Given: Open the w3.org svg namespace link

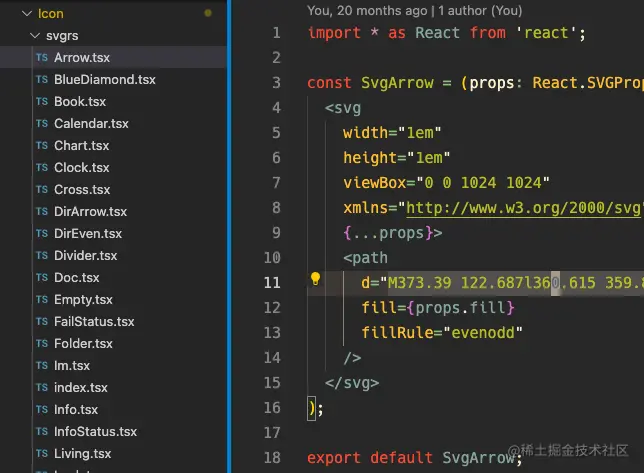Looking at the screenshot, I should [x=523, y=208].
